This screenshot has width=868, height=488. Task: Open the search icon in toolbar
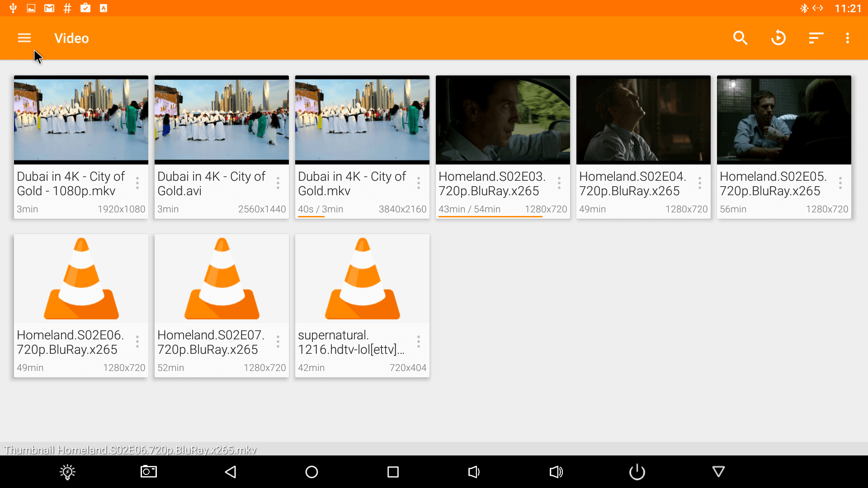click(x=740, y=38)
